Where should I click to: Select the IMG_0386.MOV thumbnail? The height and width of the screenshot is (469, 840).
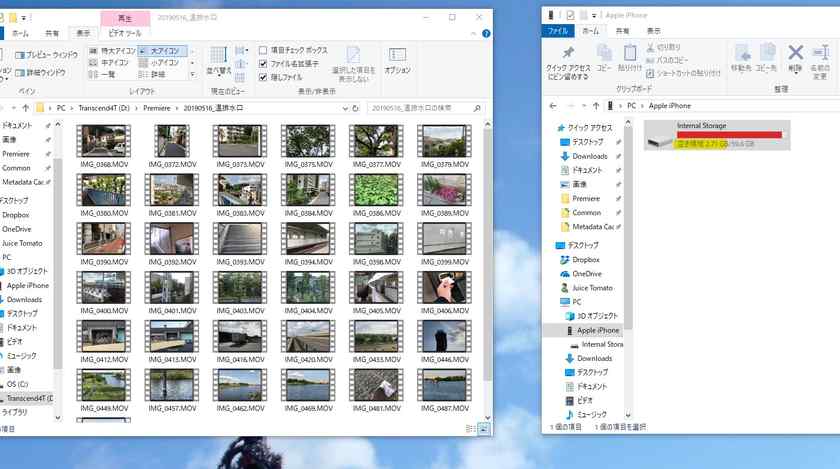(x=376, y=190)
